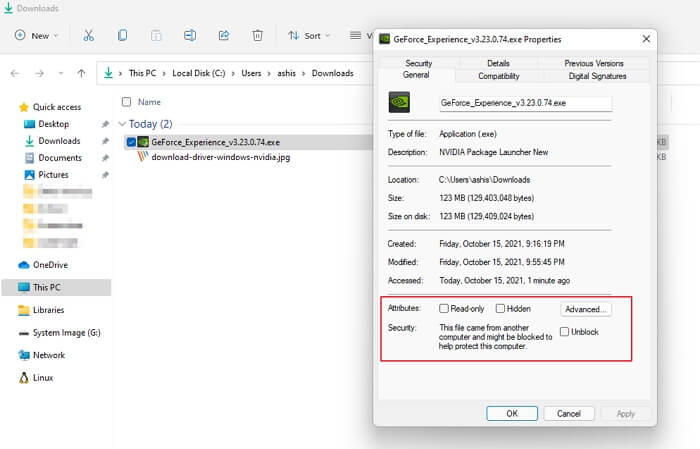The width and height of the screenshot is (700, 449).
Task: Open Documents in the sidebar
Action: (x=53, y=158)
